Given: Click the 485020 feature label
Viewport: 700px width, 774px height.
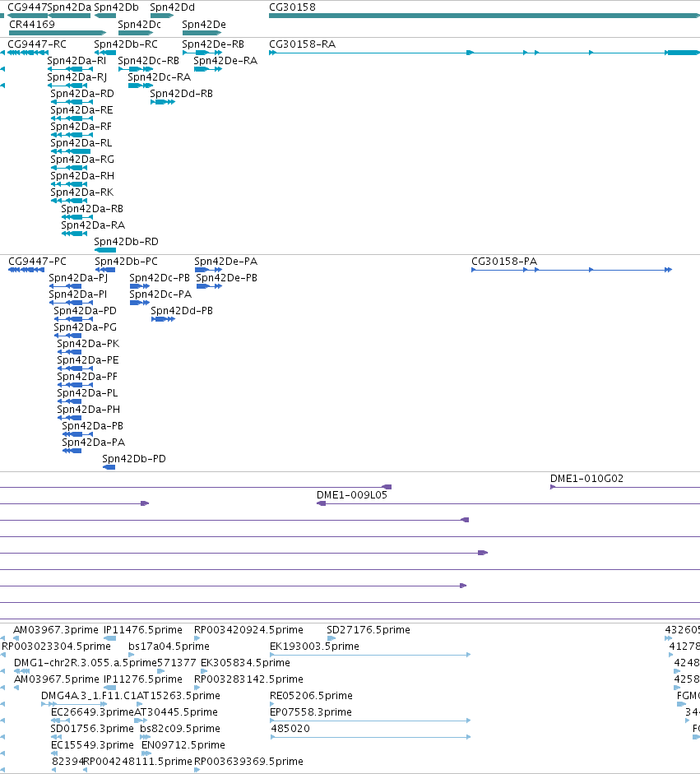Looking at the screenshot, I should (x=290, y=729).
